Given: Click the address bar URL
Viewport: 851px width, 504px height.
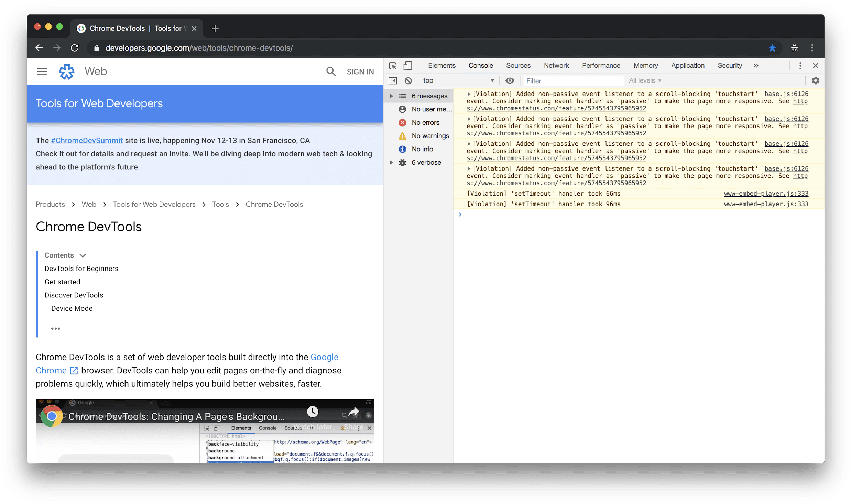Looking at the screenshot, I should (x=199, y=48).
